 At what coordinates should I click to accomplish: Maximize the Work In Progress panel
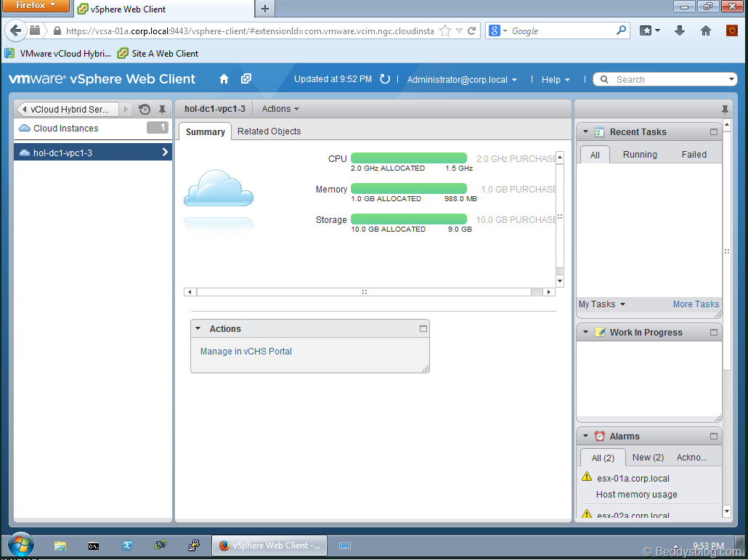(714, 332)
